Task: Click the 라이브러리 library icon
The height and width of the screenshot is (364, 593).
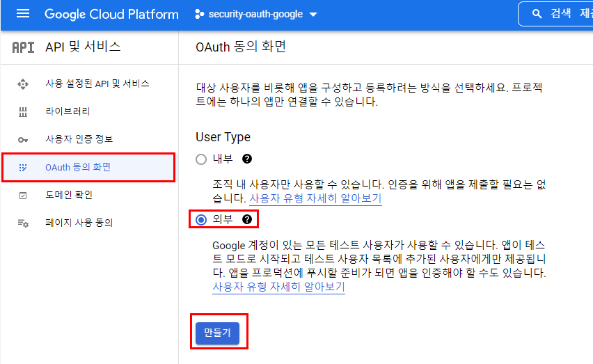Action: coord(23,112)
